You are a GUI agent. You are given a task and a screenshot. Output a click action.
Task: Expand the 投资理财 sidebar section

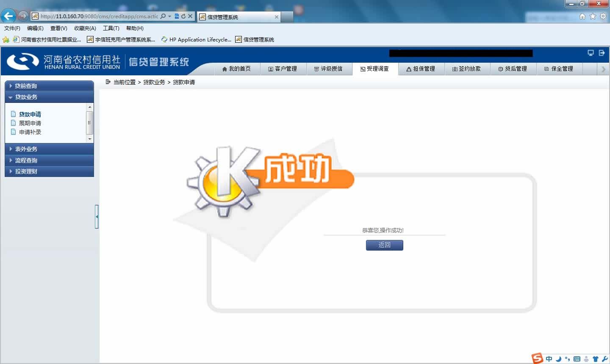[49, 171]
